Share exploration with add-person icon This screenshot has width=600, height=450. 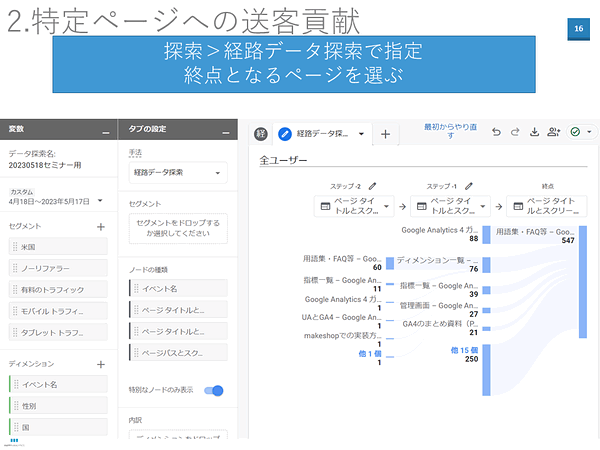click(553, 132)
